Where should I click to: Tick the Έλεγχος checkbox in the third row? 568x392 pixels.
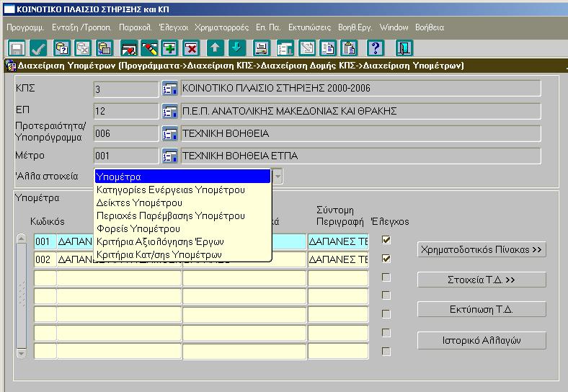tap(386, 277)
